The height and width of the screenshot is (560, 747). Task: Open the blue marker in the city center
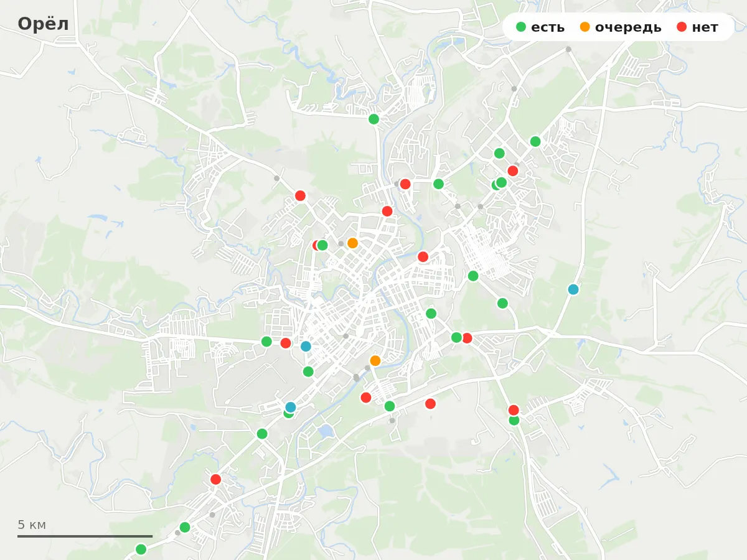coord(306,346)
